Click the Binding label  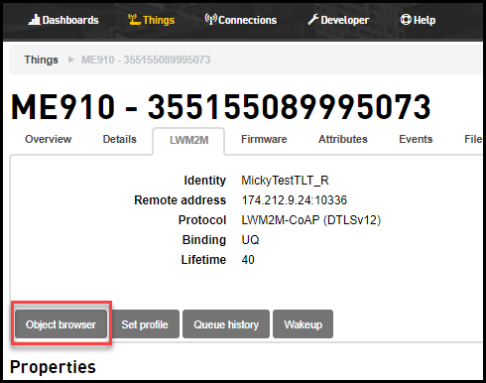pos(204,240)
